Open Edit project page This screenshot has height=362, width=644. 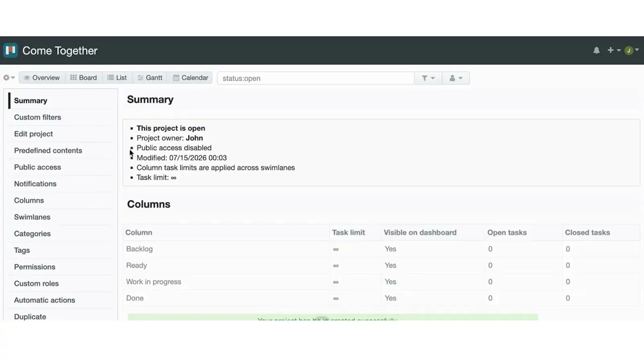click(33, 134)
